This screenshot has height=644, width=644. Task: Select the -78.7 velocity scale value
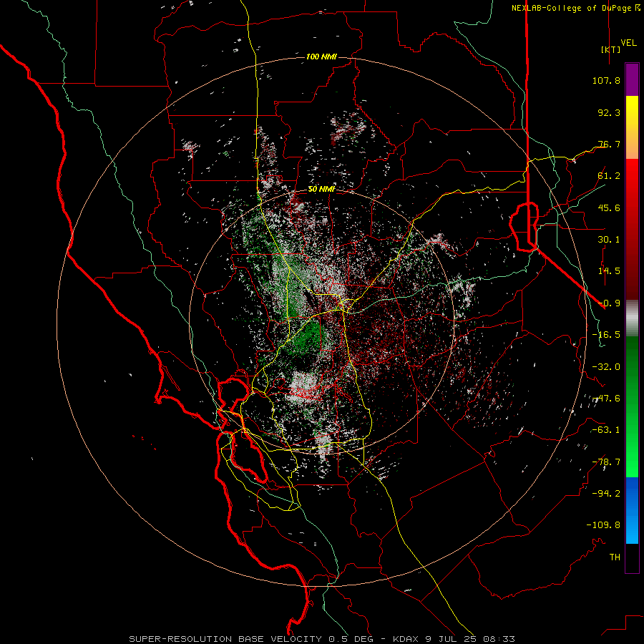(606, 462)
